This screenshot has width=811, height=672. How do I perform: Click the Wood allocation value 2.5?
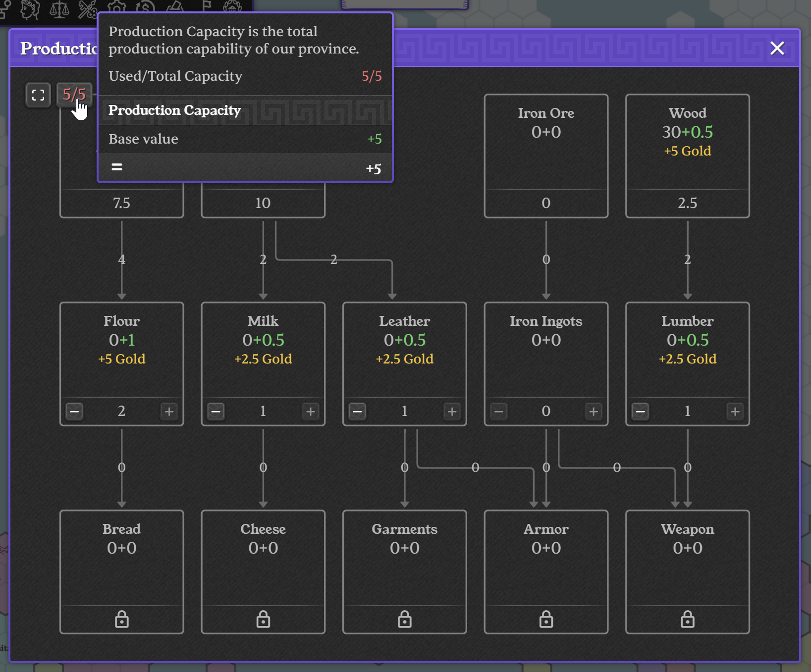pos(688,203)
